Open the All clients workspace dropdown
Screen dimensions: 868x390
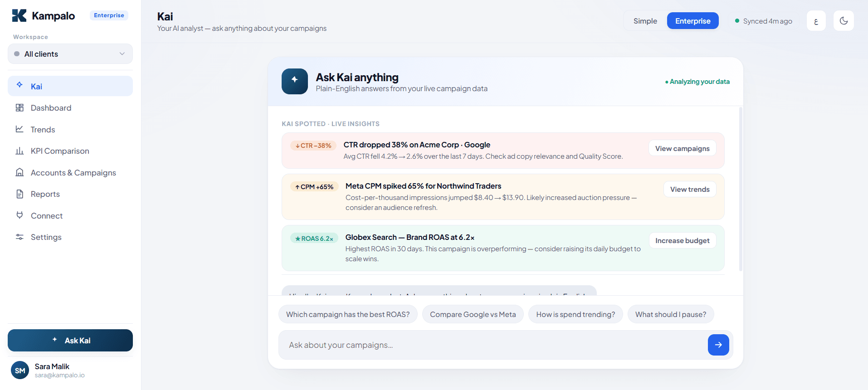(70, 54)
